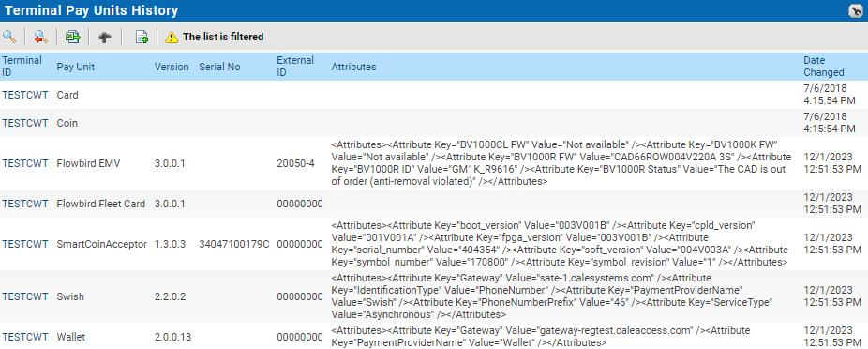868x349 pixels.
Task: Select the Flowbird Fleet Card cell
Action: click(x=100, y=204)
